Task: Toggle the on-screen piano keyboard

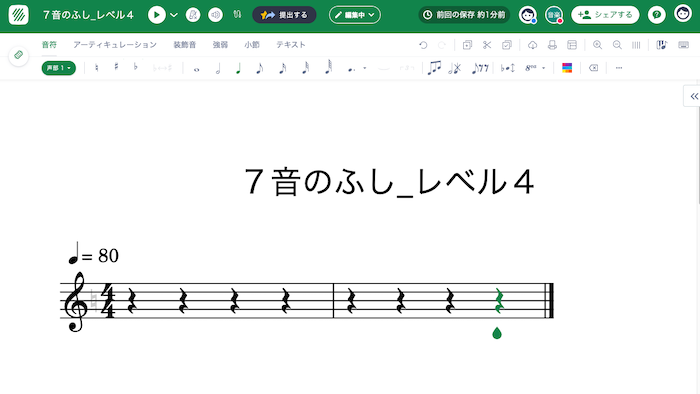Action: click(662, 45)
